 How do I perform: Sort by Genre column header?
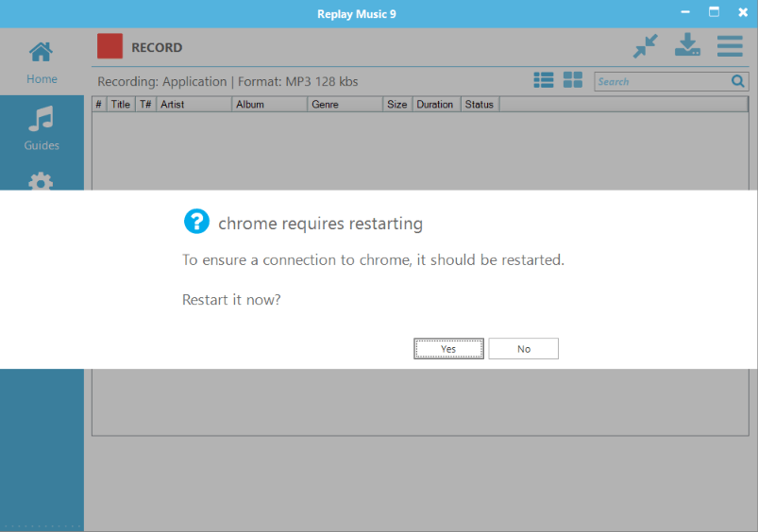pyautogui.click(x=345, y=105)
